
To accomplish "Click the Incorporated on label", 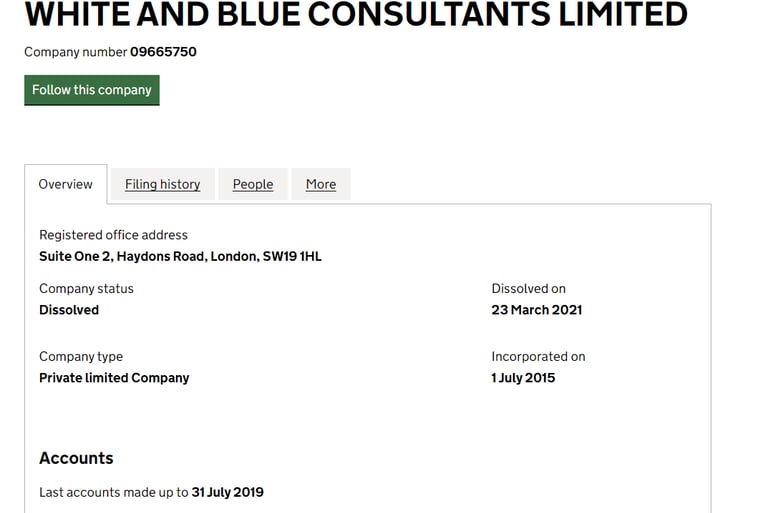I will click(538, 357).
